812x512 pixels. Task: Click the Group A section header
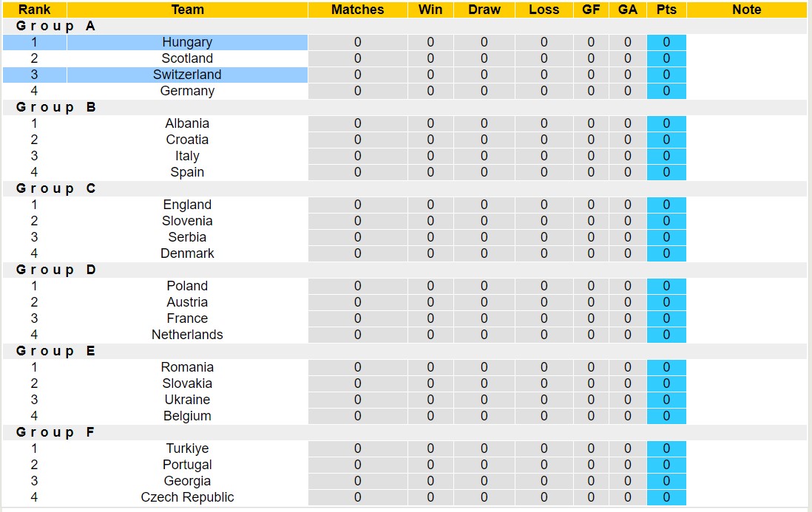pos(56,26)
